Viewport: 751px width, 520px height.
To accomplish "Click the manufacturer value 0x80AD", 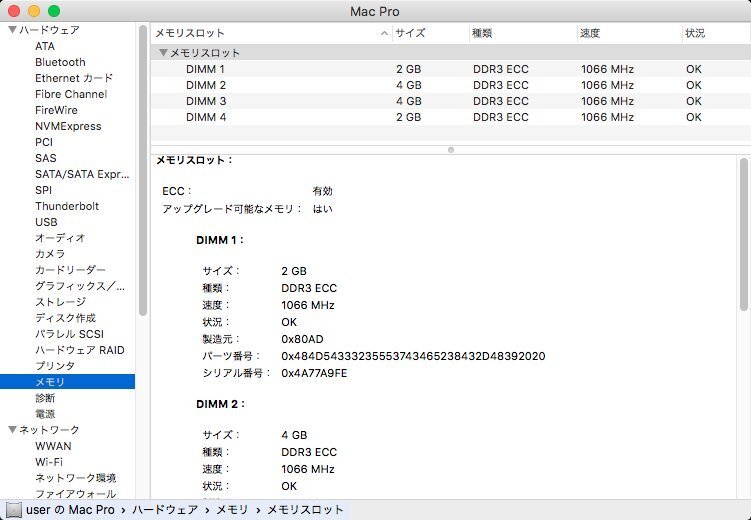I will point(302,339).
